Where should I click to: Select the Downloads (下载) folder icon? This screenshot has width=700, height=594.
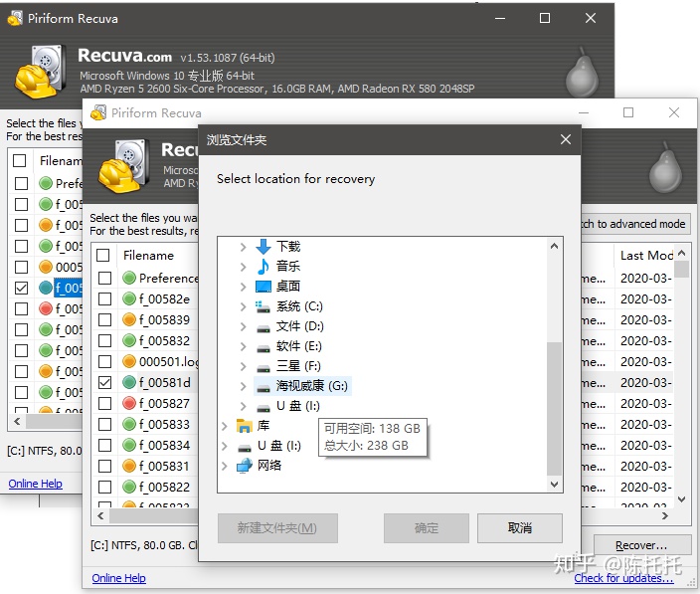(x=263, y=247)
